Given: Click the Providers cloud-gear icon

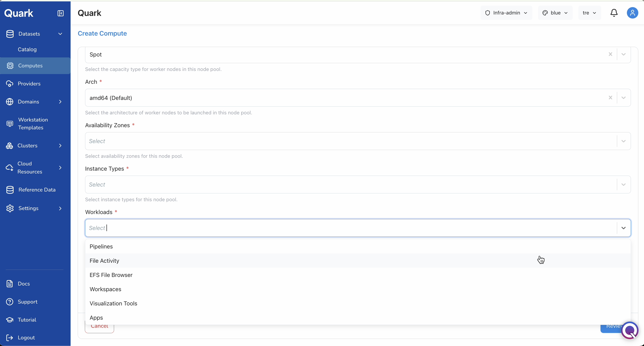Looking at the screenshot, I should pyautogui.click(x=10, y=84).
